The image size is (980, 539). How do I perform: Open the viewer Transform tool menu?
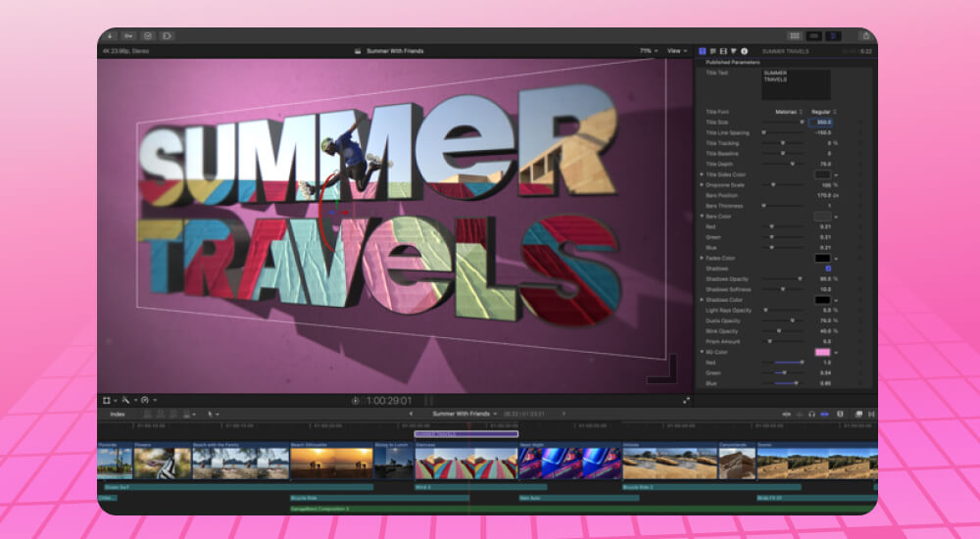(x=110, y=400)
